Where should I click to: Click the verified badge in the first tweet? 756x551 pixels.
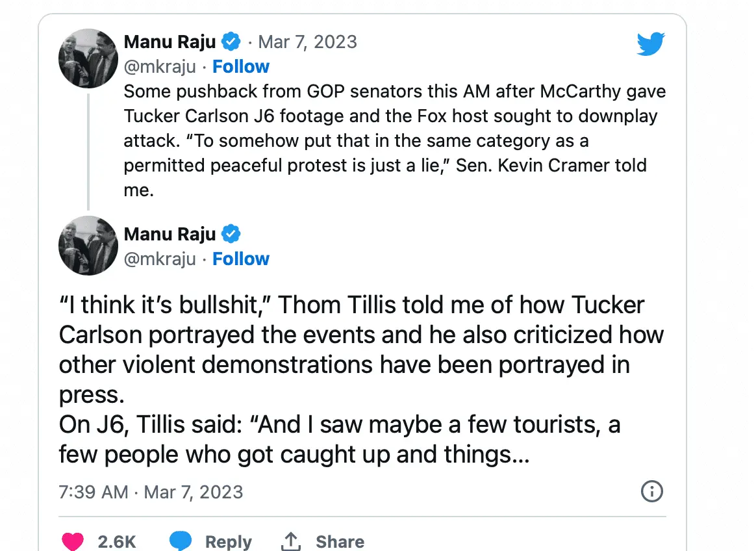(231, 42)
